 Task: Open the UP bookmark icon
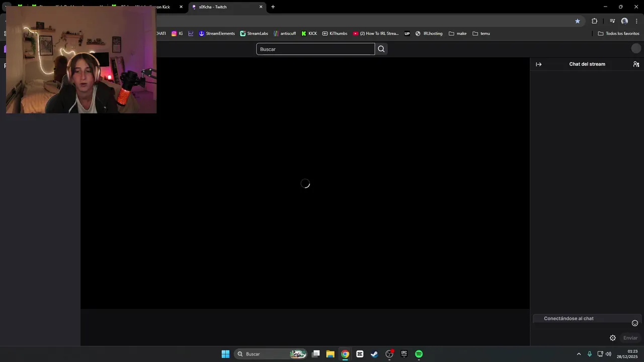click(407, 34)
